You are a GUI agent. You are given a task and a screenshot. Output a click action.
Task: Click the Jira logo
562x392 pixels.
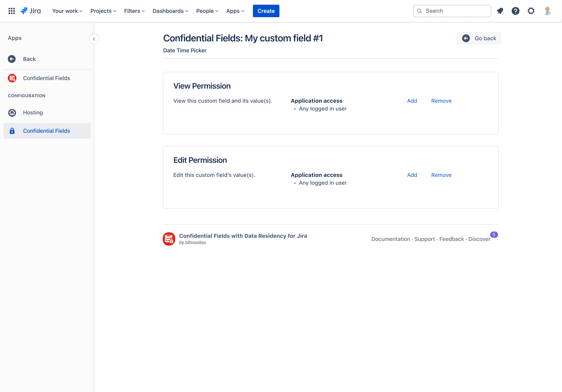click(30, 11)
